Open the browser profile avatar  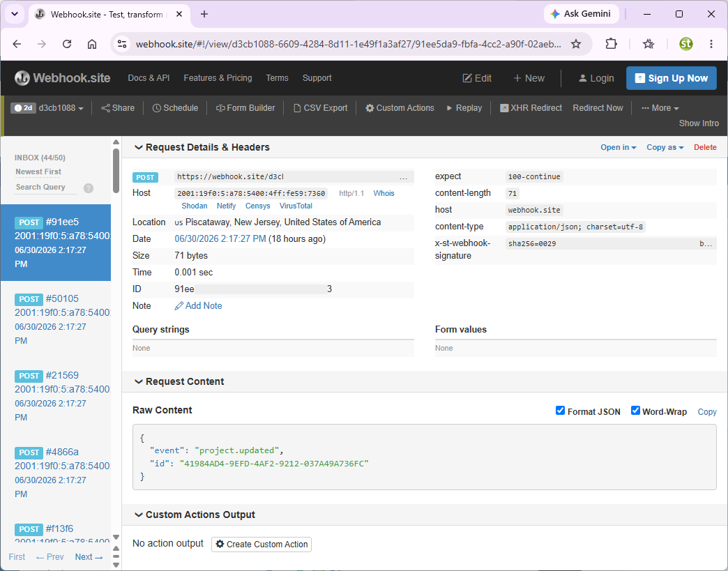pyautogui.click(x=685, y=44)
